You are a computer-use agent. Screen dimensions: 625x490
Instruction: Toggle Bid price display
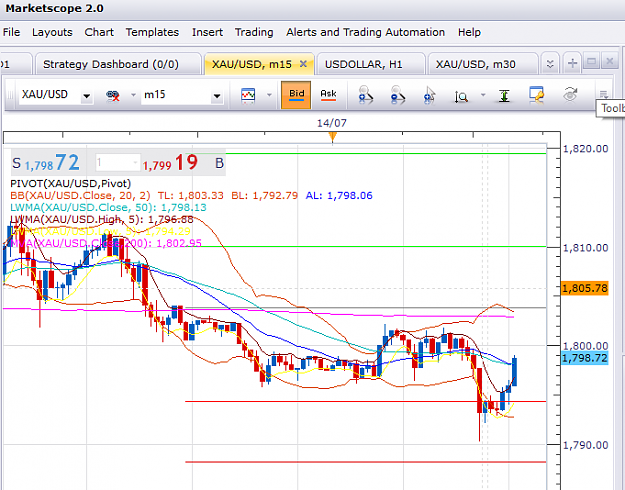tap(296, 95)
